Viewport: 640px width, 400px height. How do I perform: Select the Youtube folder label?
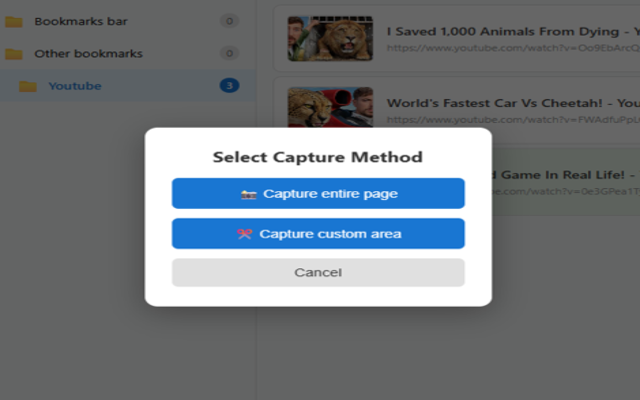click(74, 86)
